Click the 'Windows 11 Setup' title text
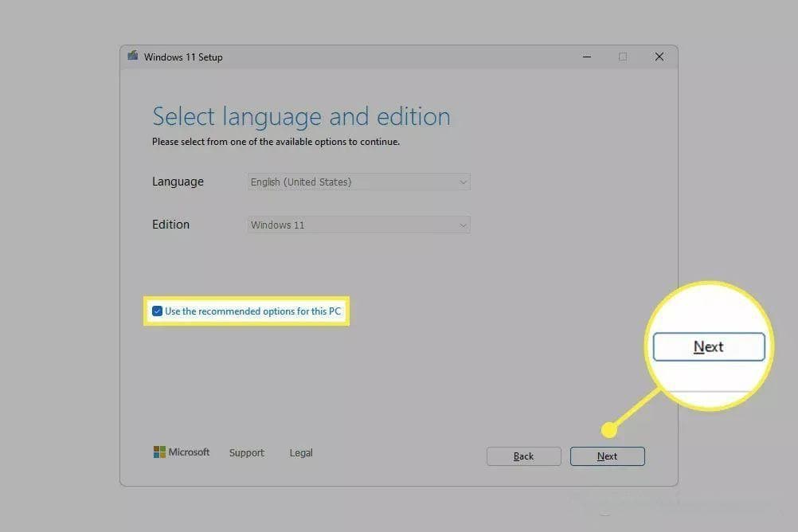Image resolution: width=798 pixels, height=532 pixels. (183, 57)
